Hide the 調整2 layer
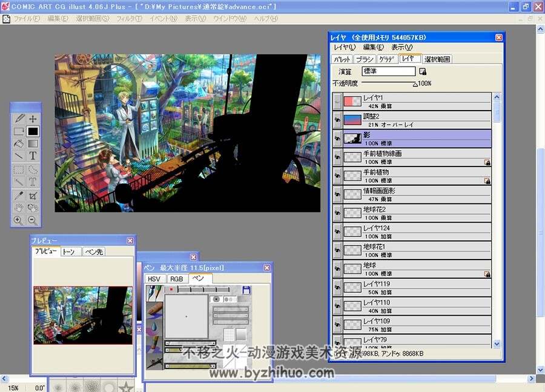 tap(337, 120)
